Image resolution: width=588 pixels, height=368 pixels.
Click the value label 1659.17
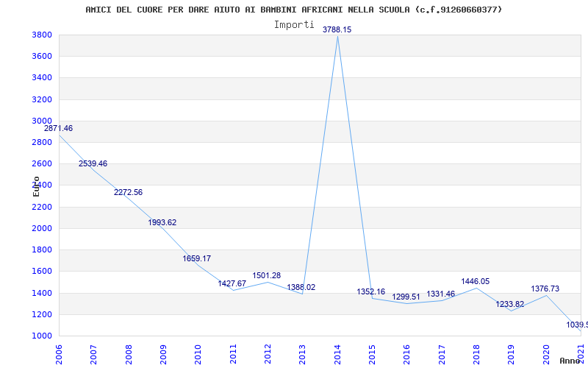pyautogui.click(x=197, y=259)
